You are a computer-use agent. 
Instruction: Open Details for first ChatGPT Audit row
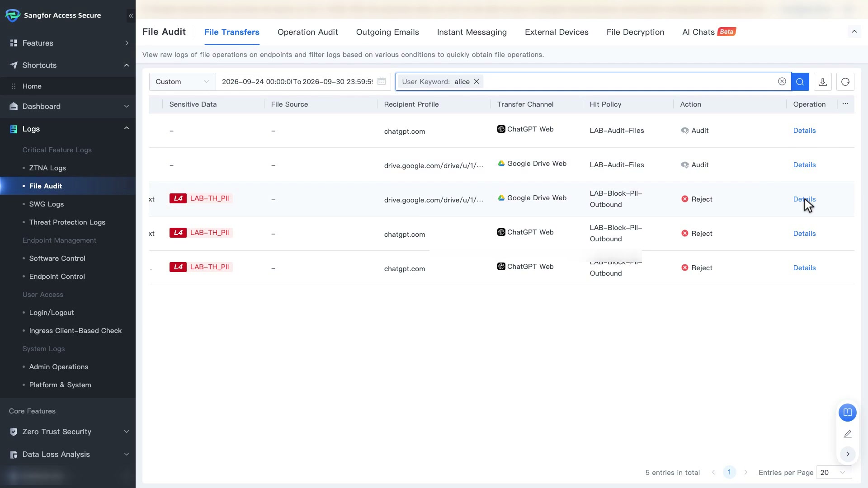804,131
